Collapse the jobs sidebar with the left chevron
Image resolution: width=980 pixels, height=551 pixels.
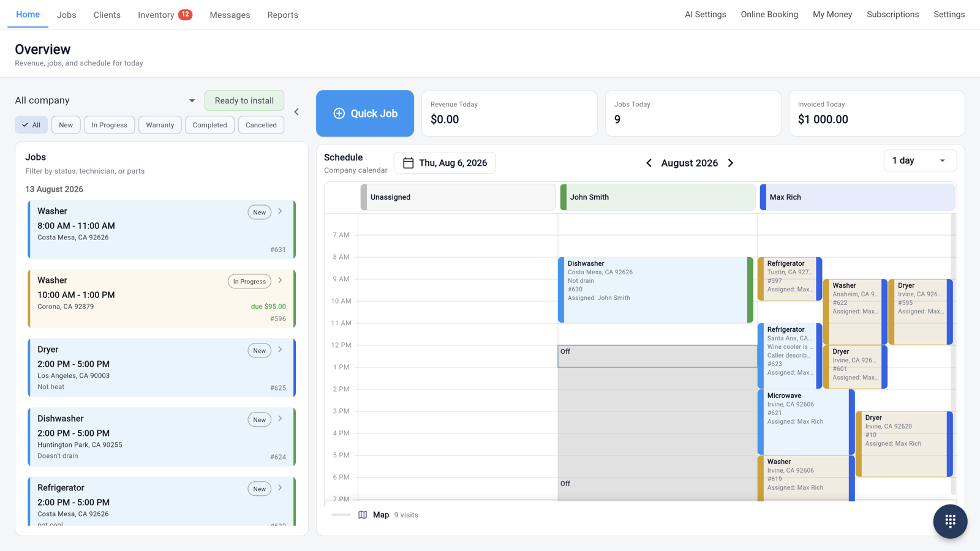click(296, 112)
